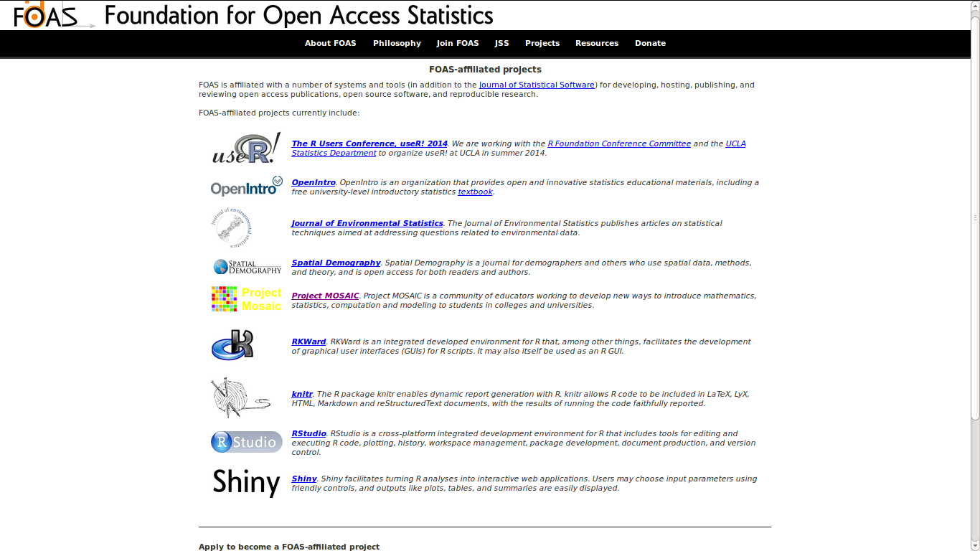980x551 pixels.
Task: Click the Shiny logo text image
Action: coord(246,482)
